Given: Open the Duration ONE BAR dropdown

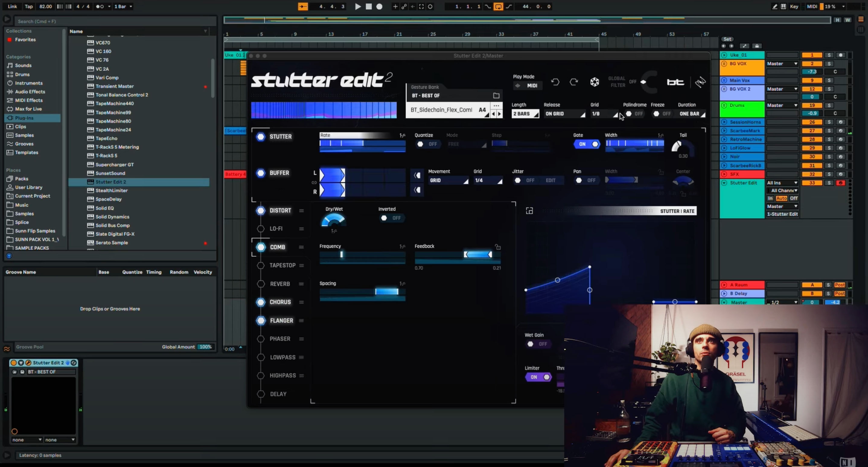Looking at the screenshot, I should [692, 114].
